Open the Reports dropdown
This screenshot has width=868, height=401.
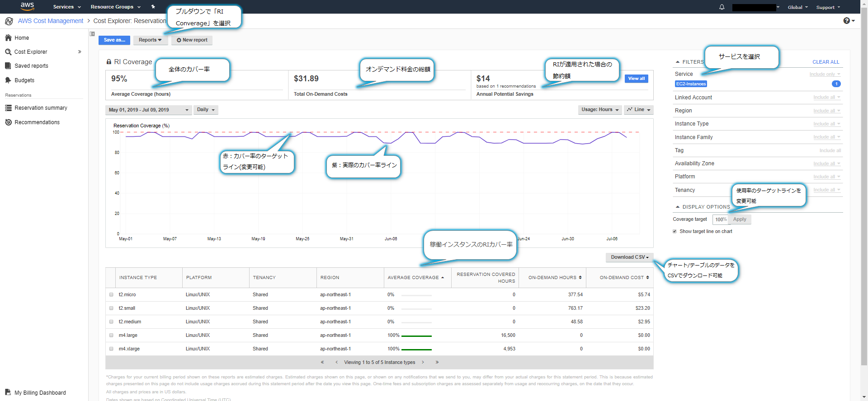point(151,40)
